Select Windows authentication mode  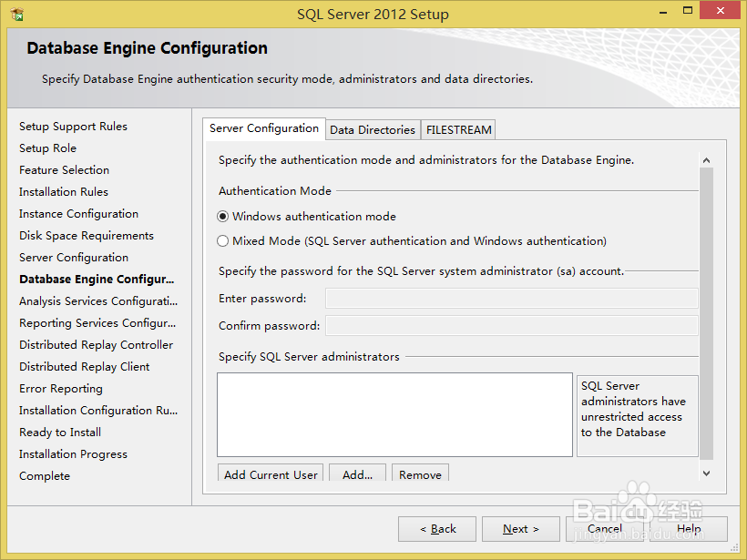click(222, 217)
